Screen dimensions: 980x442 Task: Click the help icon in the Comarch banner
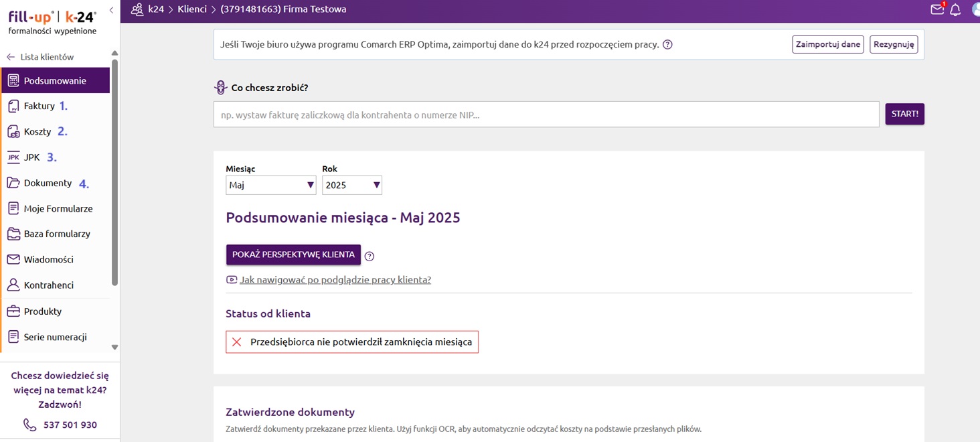click(x=667, y=45)
